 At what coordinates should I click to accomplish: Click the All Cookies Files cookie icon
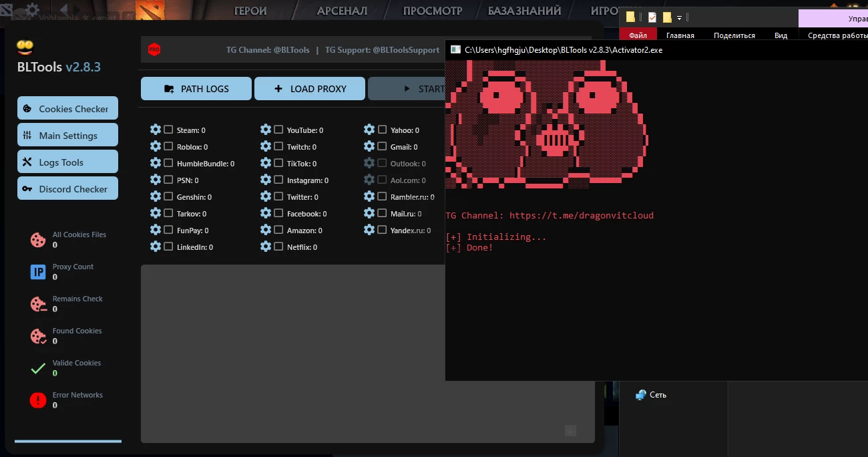click(38, 240)
